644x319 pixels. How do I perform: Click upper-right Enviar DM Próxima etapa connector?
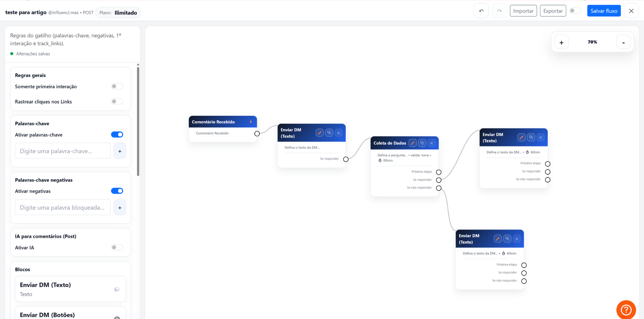pyautogui.click(x=548, y=164)
